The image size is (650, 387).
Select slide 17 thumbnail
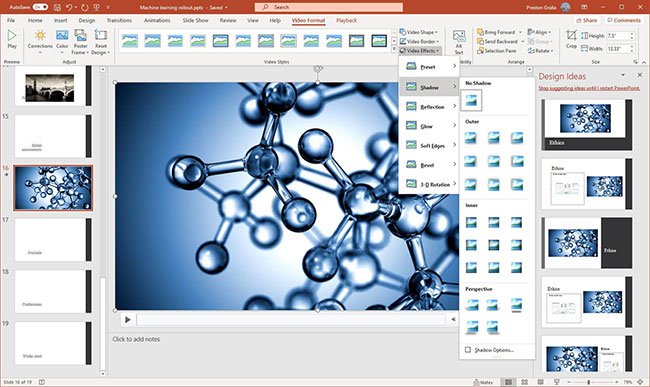(53, 239)
